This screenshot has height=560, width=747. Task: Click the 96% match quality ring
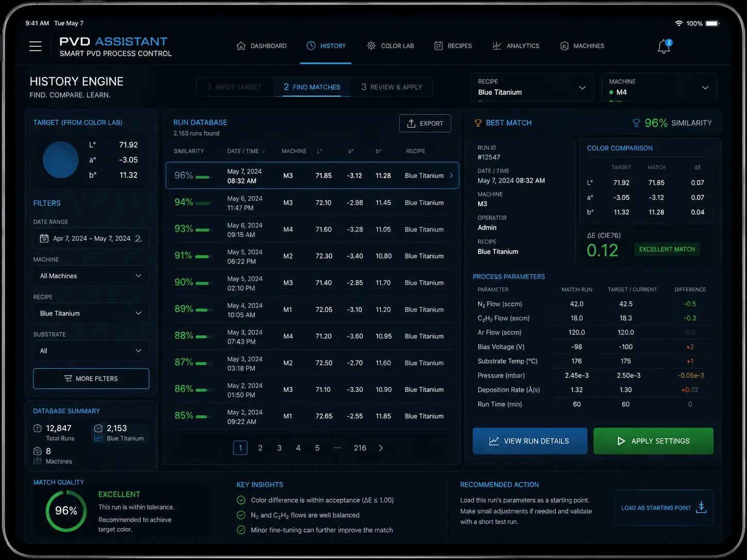(66, 511)
